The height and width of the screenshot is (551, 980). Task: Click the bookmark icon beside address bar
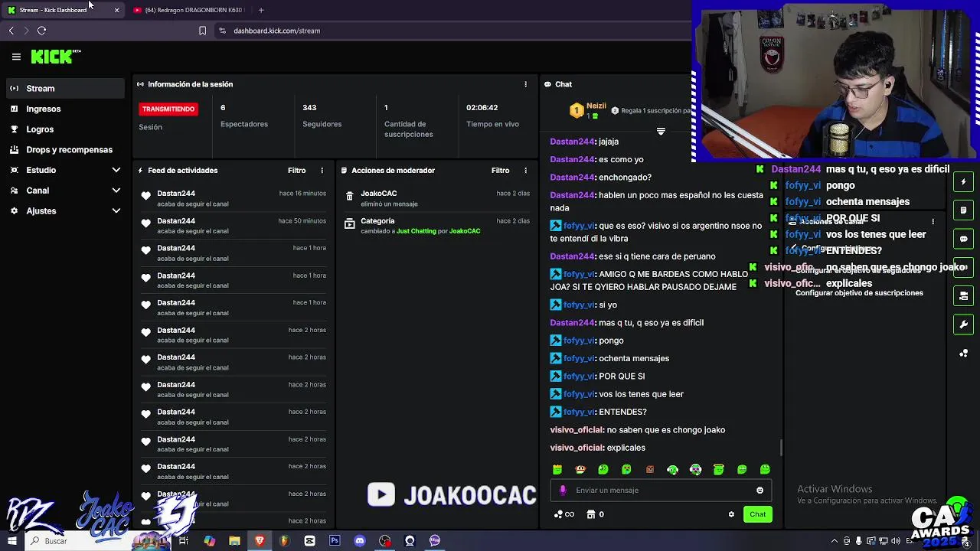[x=202, y=31]
